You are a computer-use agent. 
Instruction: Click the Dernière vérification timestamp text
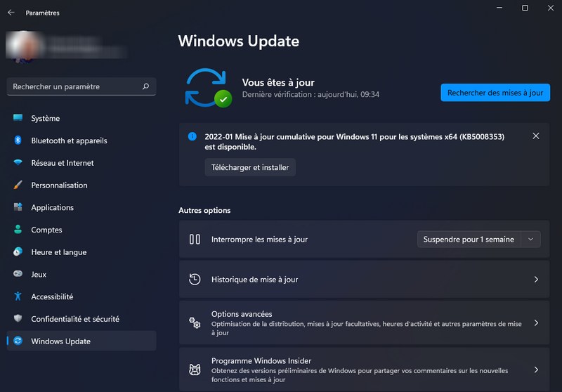point(311,94)
